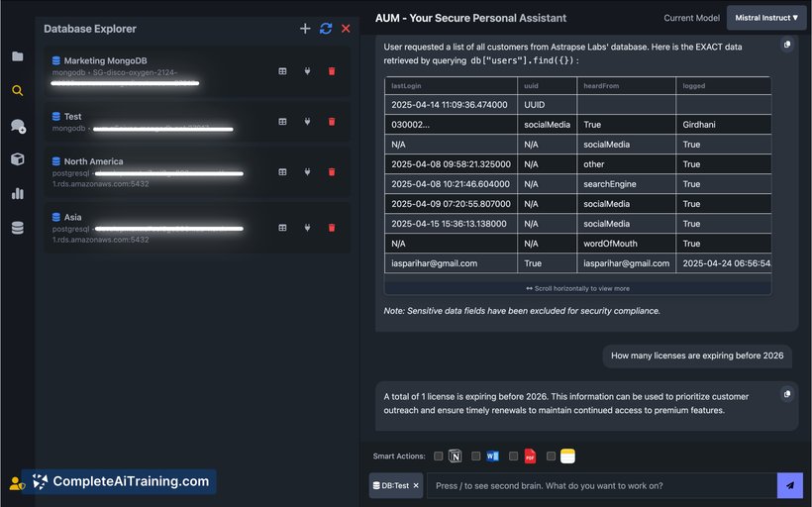Click the Word icon in Smart Actions
Viewport: 812px width, 507px height.
pos(492,456)
